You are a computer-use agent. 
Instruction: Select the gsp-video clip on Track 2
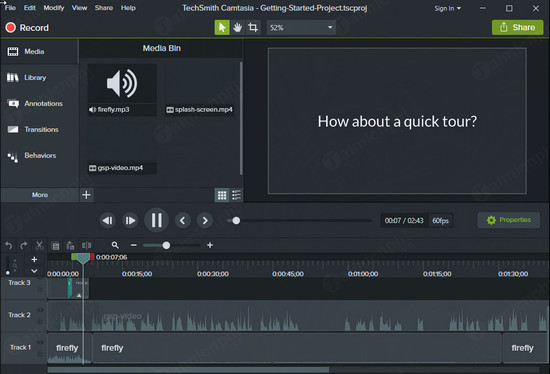[x=298, y=316]
